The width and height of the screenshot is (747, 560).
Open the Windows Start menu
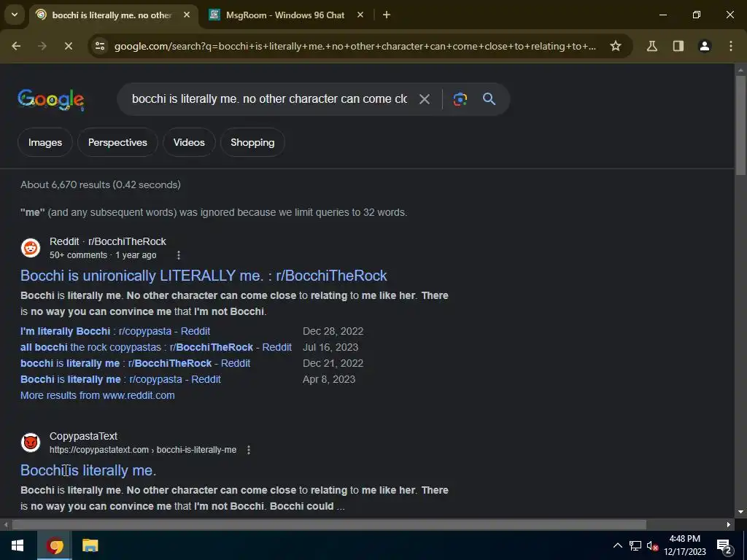[18, 545]
